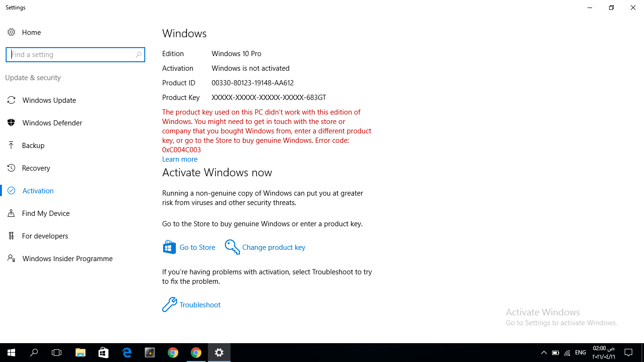Click the Windows 10 Pro edition value
The width and height of the screenshot is (644, 362).
tap(236, 54)
